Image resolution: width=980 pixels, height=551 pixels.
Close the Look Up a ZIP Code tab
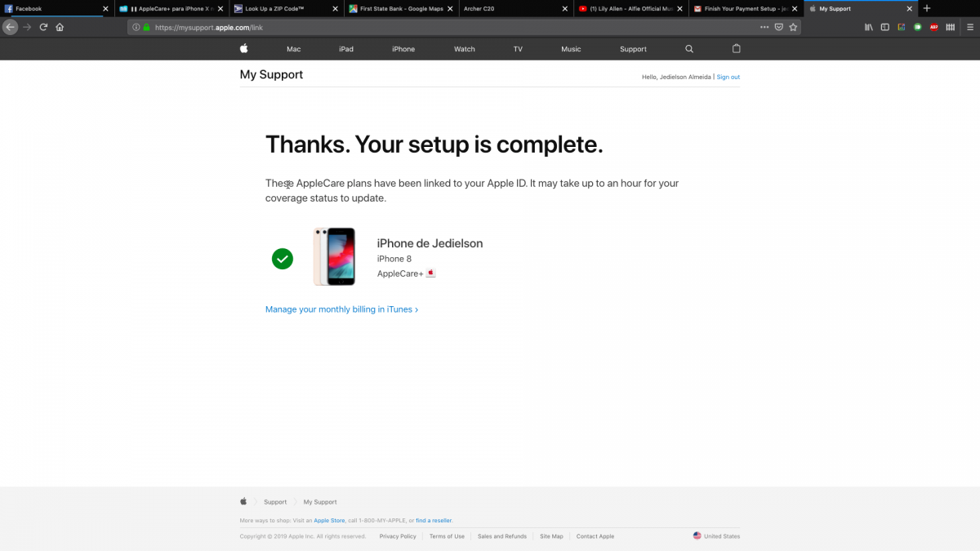[335, 9]
